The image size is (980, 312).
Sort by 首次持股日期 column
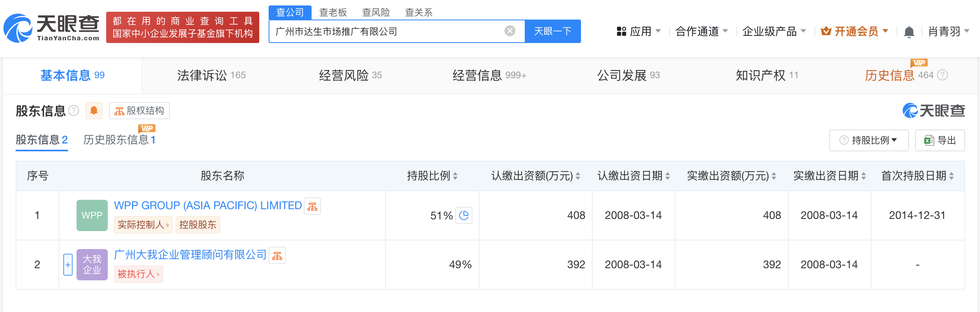coord(951,176)
